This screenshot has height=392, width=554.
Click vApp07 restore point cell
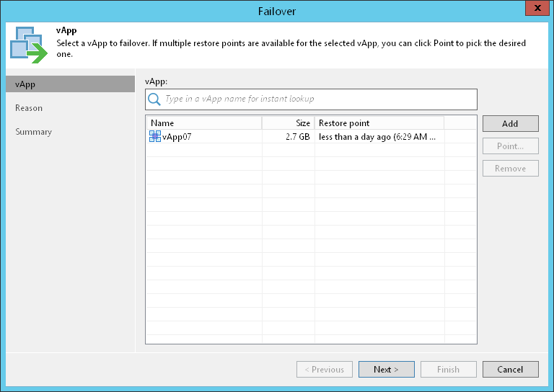click(377, 136)
